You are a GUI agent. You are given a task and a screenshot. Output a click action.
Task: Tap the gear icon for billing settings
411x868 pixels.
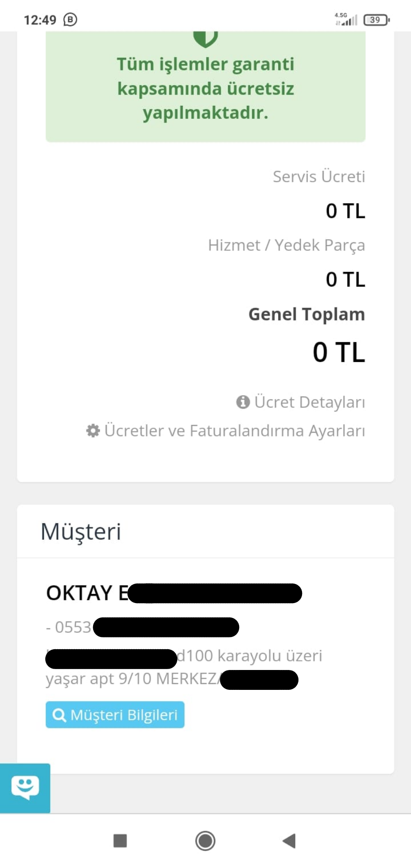(93, 430)
